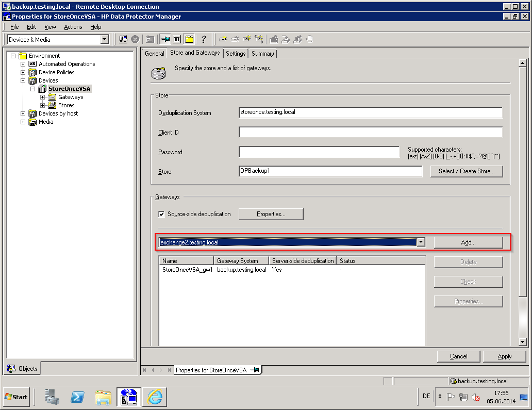Expand the Gateways tree node
The height and width of the screenshot is (410, 532).
[x=42, y=97]
